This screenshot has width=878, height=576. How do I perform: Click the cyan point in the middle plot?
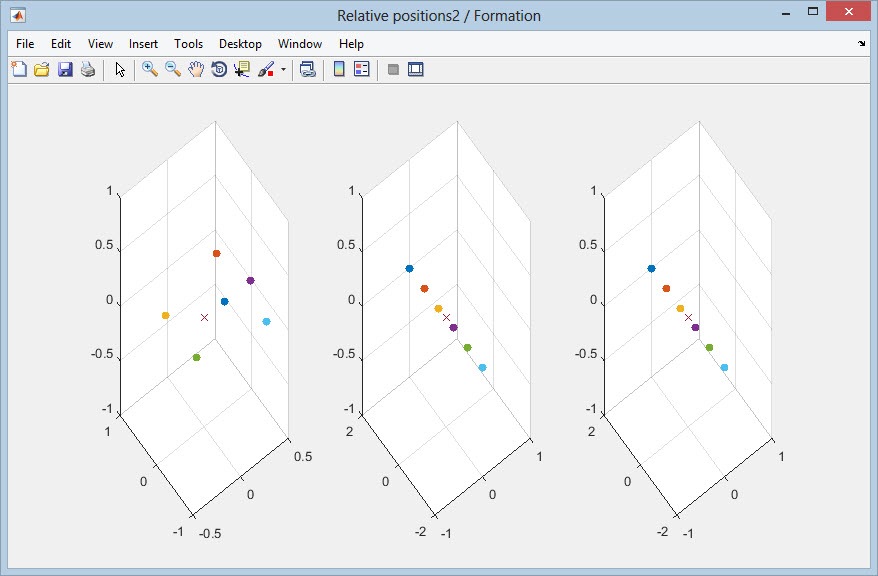pos(483,368)
